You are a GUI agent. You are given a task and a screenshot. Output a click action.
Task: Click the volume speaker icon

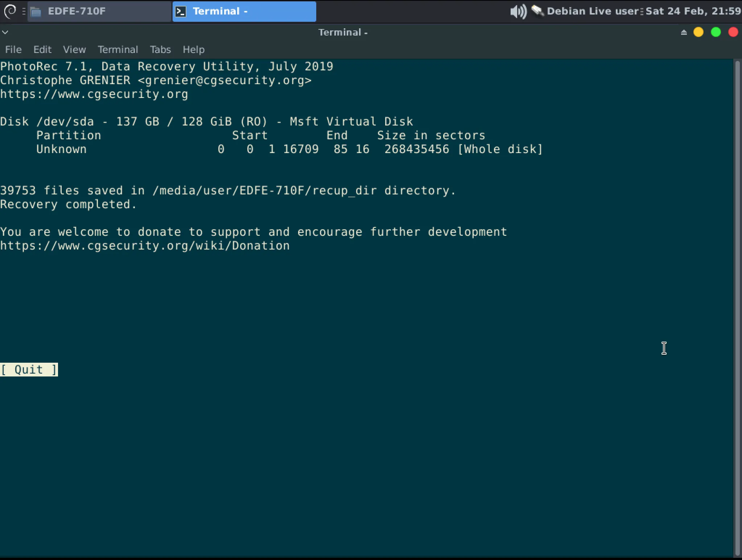click(518, 11)
